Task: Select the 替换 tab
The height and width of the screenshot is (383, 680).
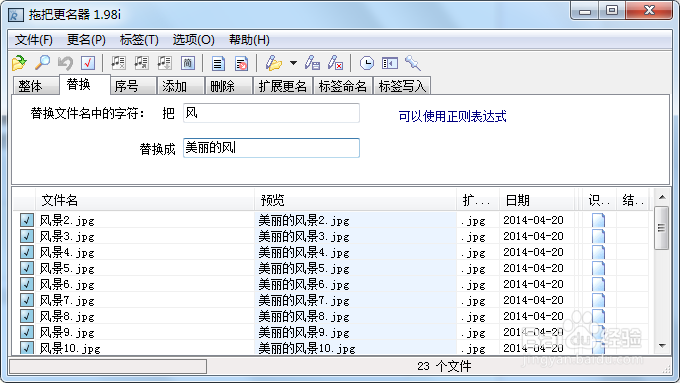Action: [x=85, y=84]
